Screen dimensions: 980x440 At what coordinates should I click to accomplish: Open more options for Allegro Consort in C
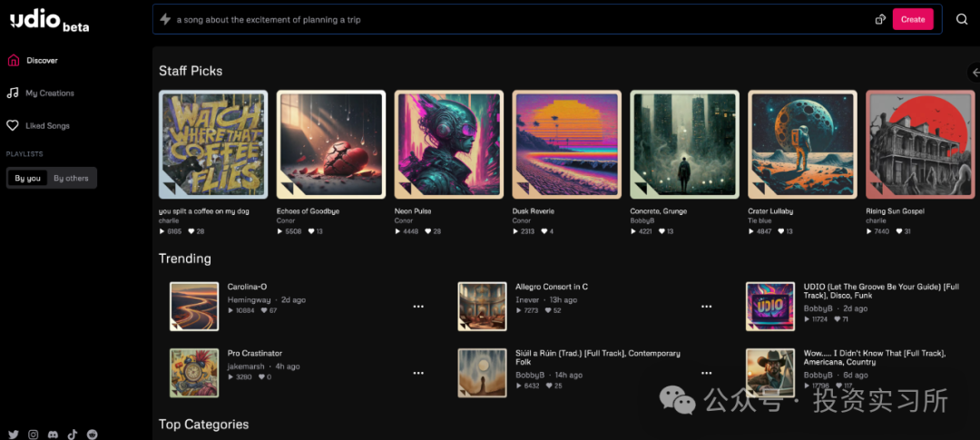click(x=706, y=307)
